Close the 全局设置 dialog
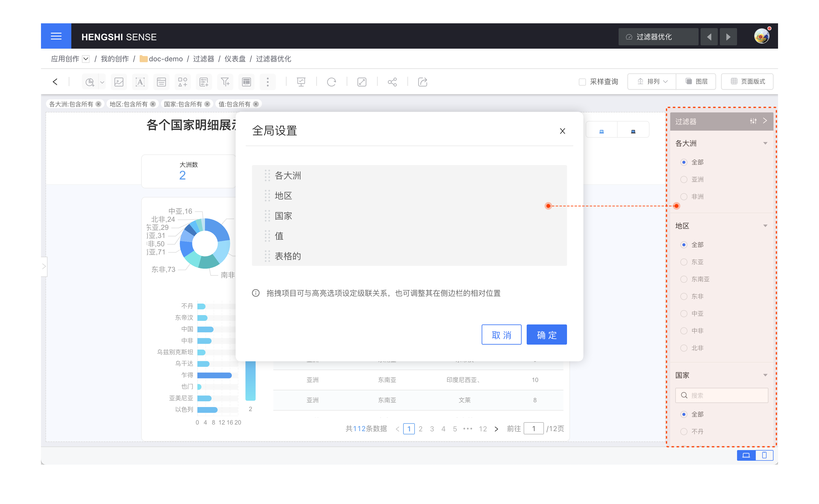Viewport: 819px width, 504px height. pos(563,131)
